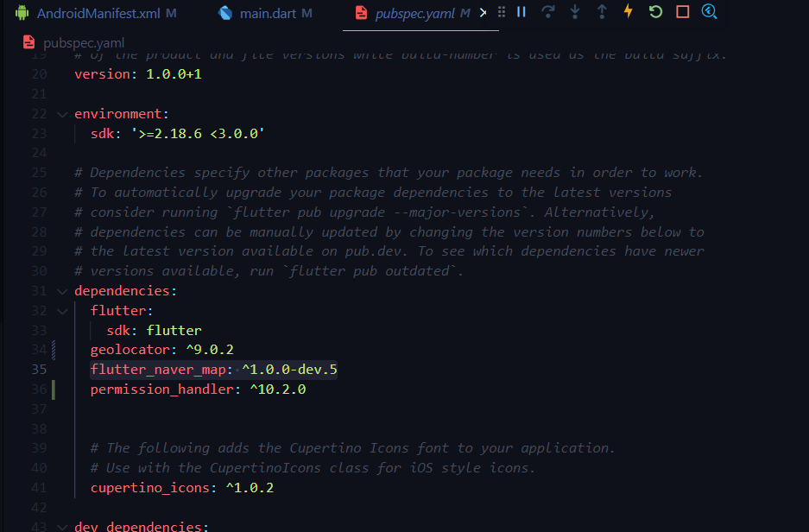This screenshot has height=532, width=809.
Task: Collapse the environment section
Action: [x=62, y=114]
